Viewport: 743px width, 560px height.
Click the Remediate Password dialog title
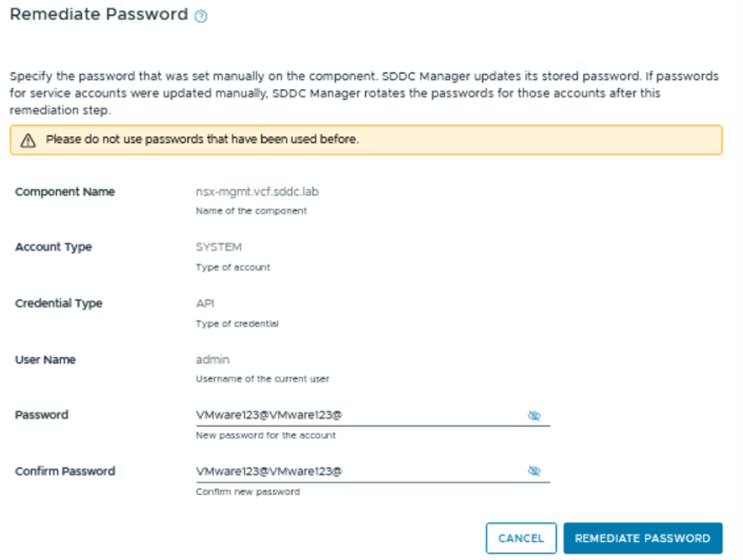98,14
